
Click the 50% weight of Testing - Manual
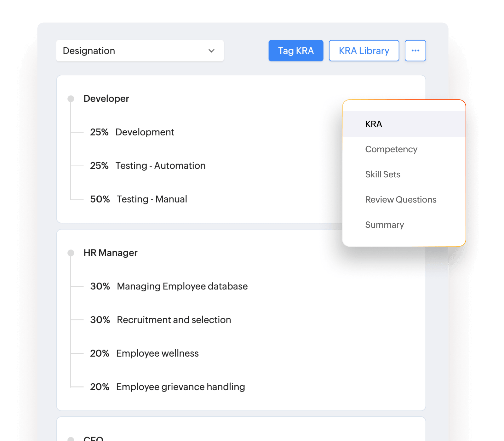point(100,199)
